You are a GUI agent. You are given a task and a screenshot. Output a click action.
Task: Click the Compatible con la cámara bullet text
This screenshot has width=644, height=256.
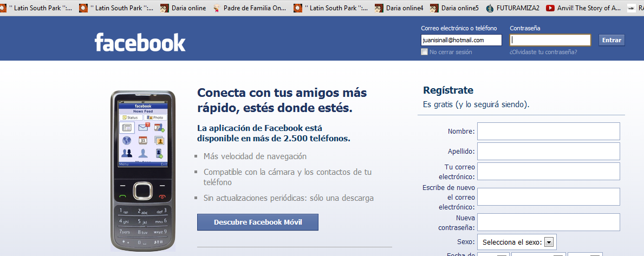(x=288, y=177)
